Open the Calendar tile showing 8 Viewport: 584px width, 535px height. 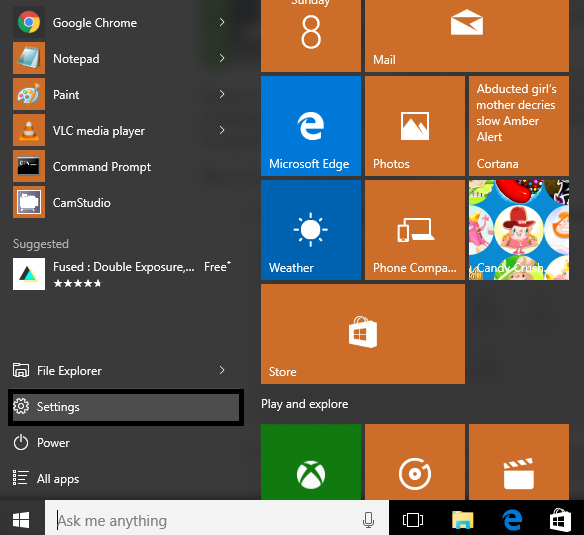[311, 36]
